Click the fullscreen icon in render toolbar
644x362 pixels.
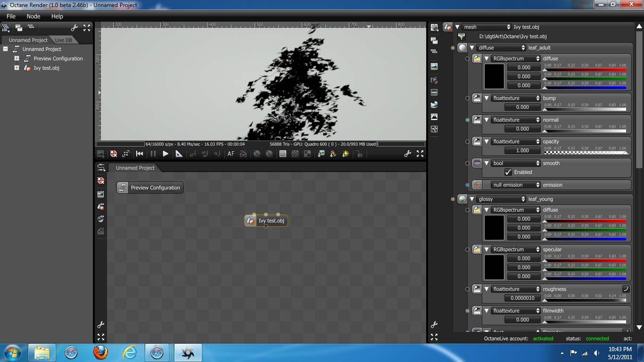coord(420,154)
